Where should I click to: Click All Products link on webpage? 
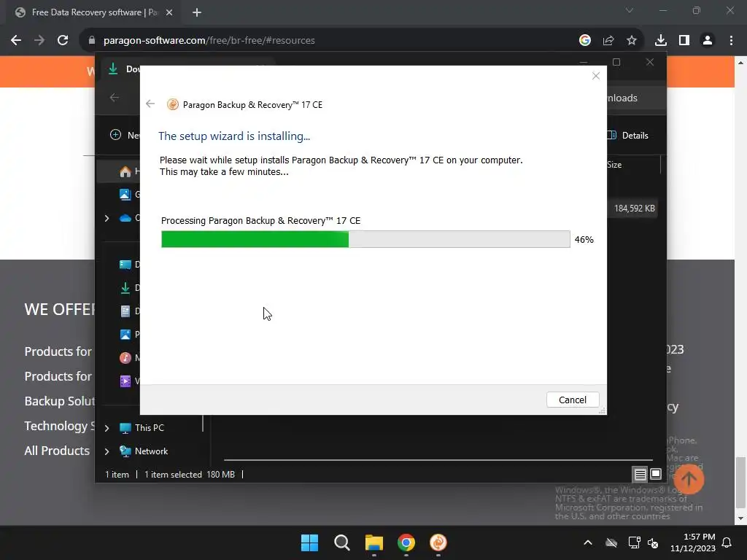tap(57, 451)
